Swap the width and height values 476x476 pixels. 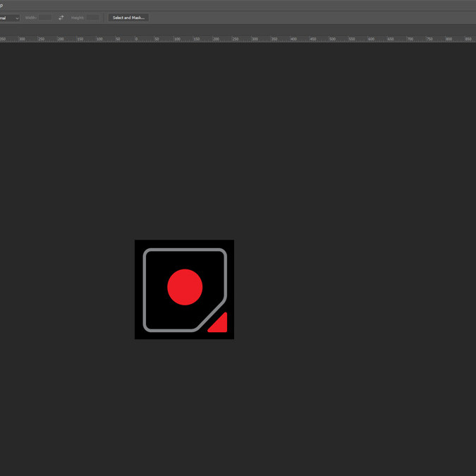pyautogui.click(x=61, y=18)
